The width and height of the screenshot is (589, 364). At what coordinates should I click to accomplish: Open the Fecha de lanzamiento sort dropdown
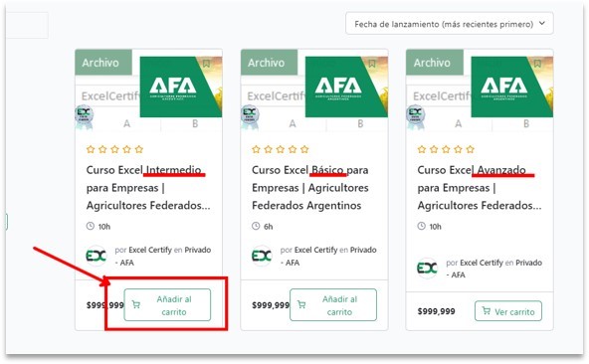(450, 24)
